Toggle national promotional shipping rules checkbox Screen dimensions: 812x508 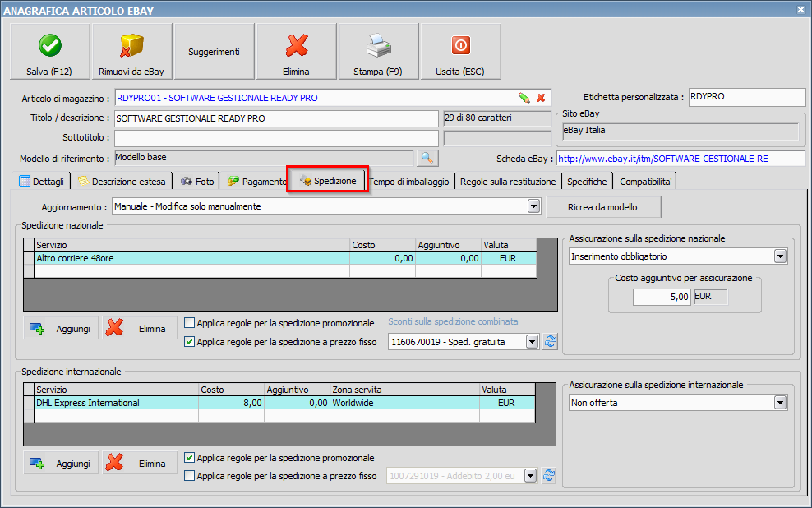click(190, 323)
